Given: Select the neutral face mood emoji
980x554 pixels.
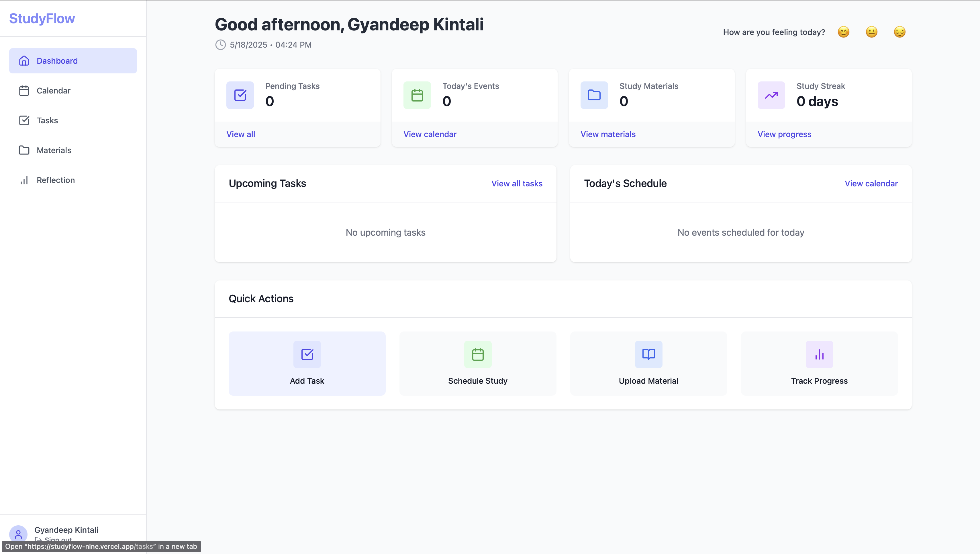Looking at the screenshot, I should point(872,32).
